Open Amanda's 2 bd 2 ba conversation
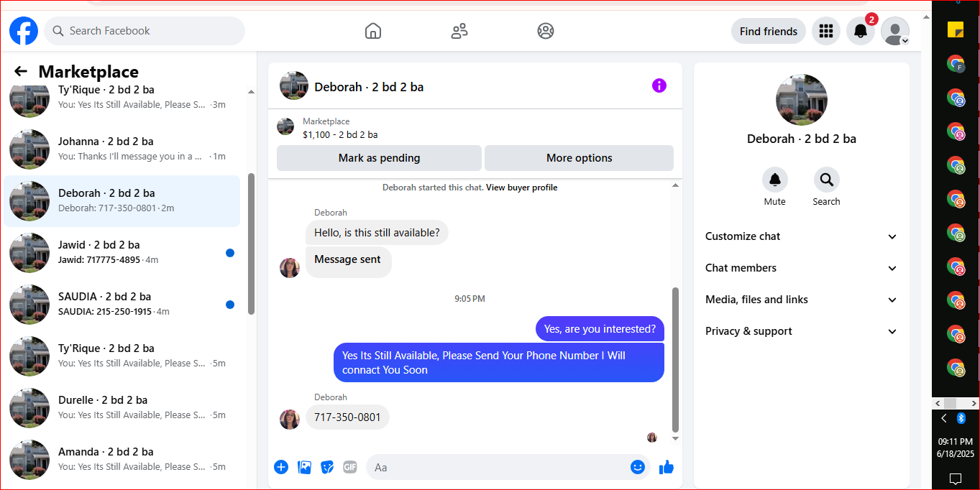 tap(122, 459)
